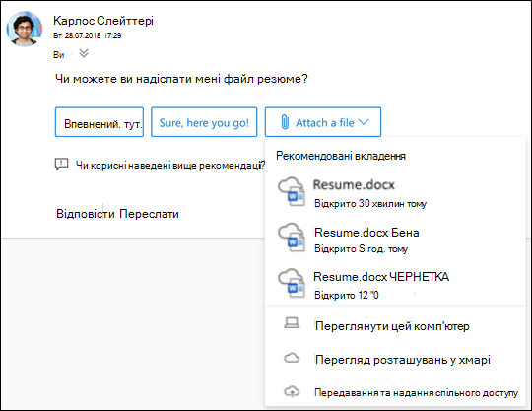Attach Resume.docx opened 30 minutes ago

tap(395, 193)
